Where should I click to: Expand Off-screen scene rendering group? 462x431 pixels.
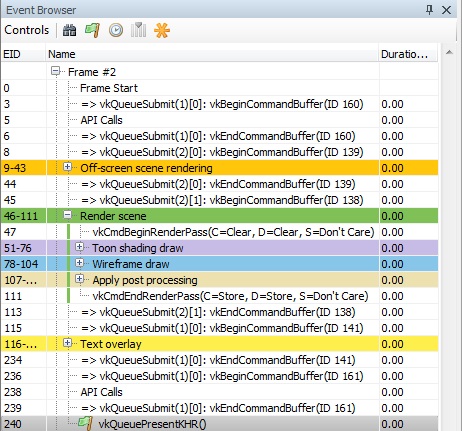(x=68, y=167)
